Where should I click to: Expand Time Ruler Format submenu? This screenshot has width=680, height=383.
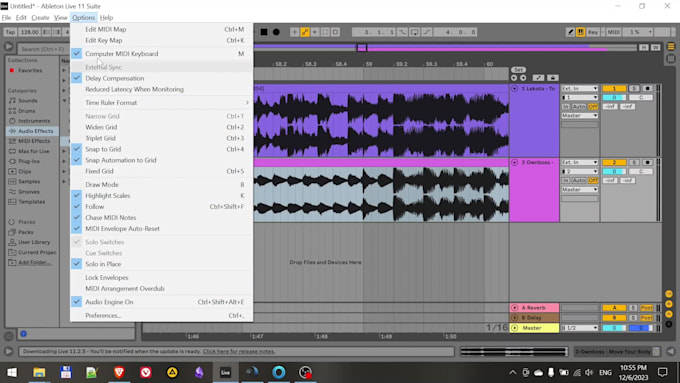(x=161, y=103)
